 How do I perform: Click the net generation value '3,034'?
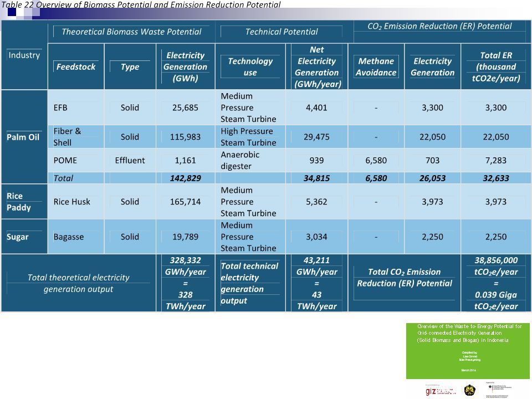point(316,237)
